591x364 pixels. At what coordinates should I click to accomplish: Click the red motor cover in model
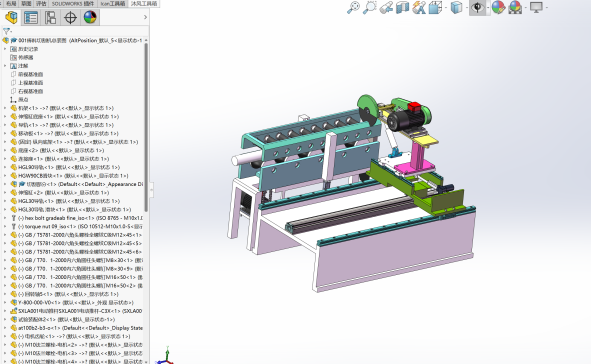414,107
